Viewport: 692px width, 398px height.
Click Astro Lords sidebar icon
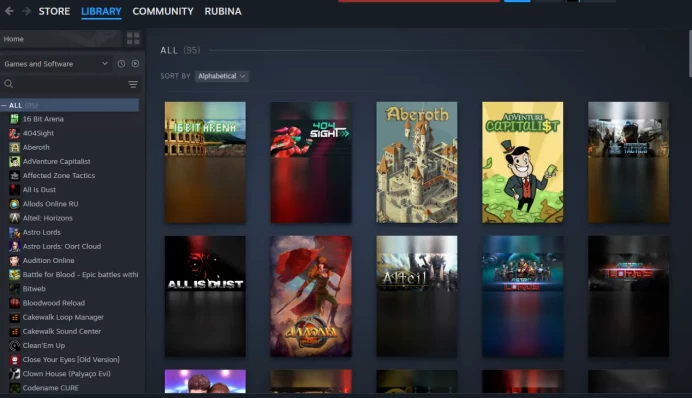click(15, 232)
